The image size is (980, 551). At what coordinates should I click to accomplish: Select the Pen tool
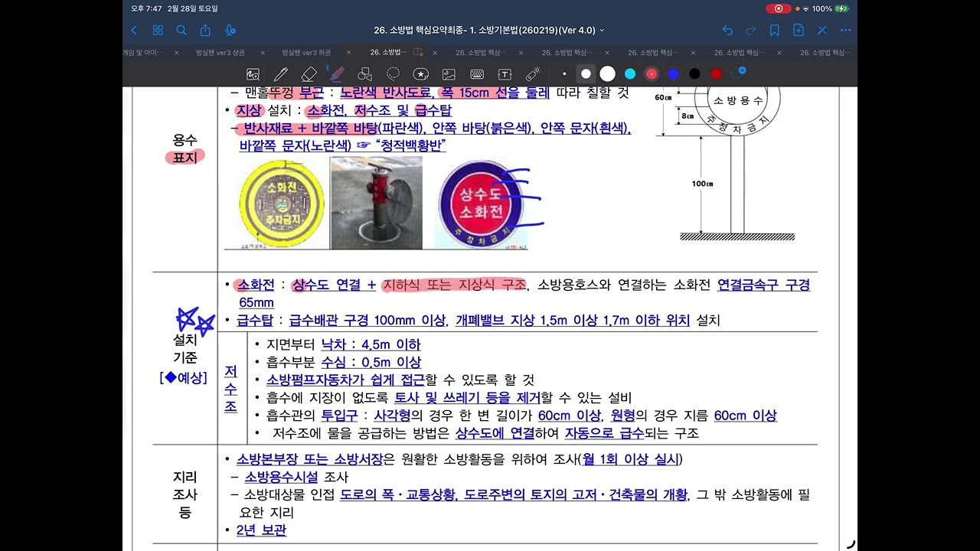[x=280, y=74]
